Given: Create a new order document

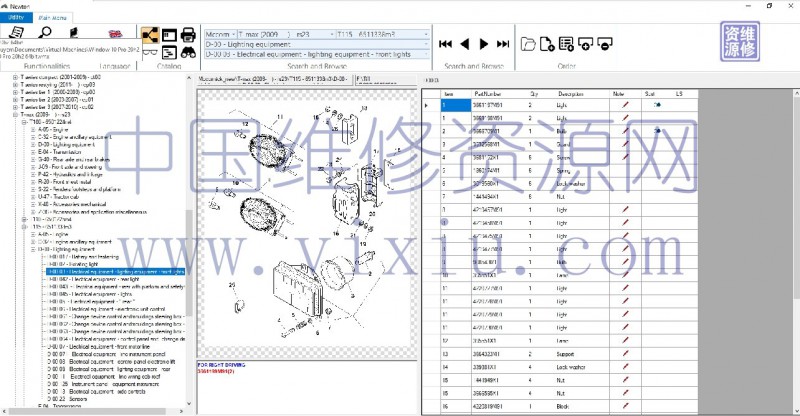Looking at the screenshot, I should click(547, 44).
